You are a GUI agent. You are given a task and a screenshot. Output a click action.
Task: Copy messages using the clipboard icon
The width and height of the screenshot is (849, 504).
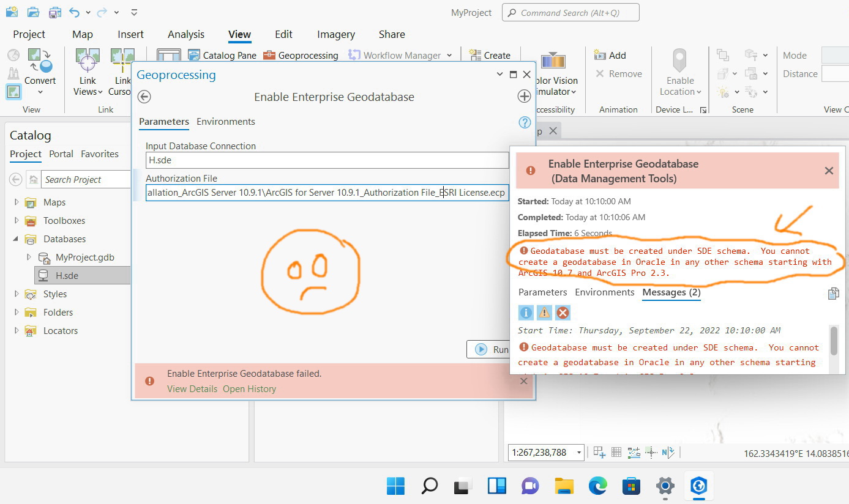(833, 294)
